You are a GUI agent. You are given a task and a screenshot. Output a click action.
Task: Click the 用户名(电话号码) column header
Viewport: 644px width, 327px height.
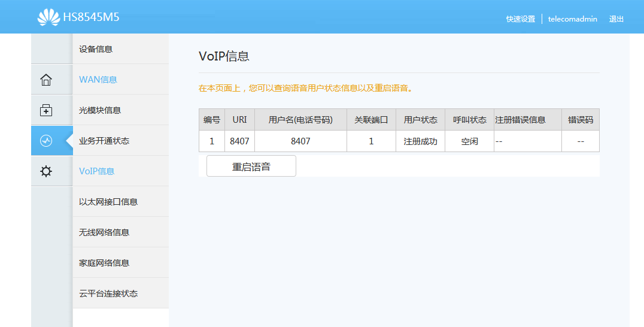tap(300, 120)
